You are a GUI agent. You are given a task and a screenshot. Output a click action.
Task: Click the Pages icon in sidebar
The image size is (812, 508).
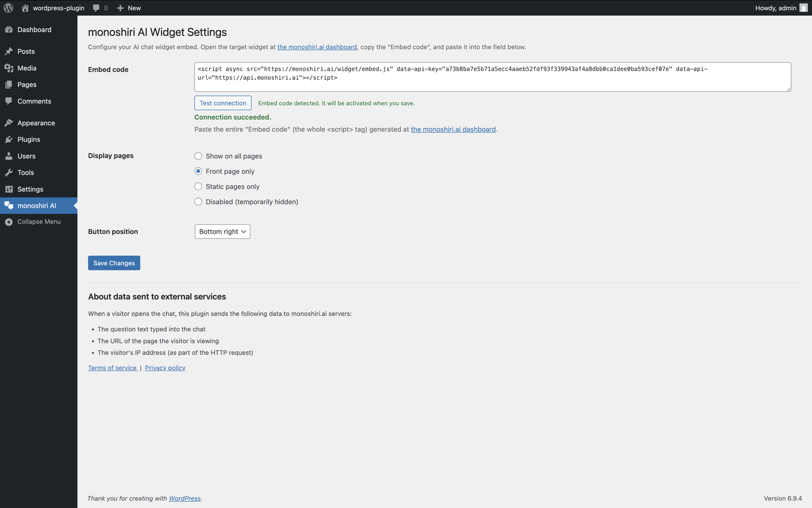point(9,85)
